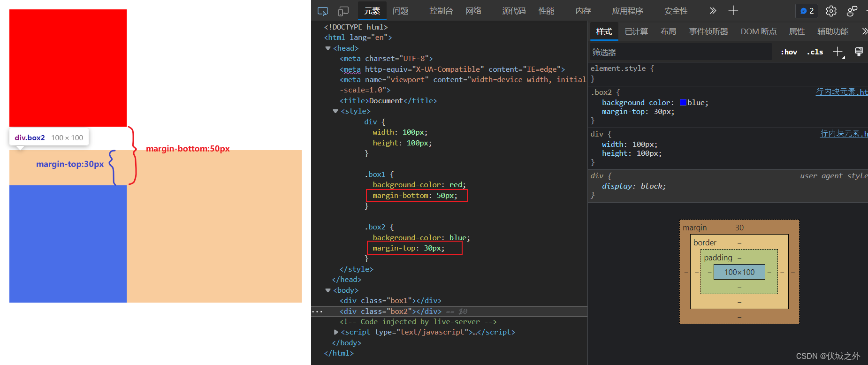Collapse the head element node
Viewport: 868px width, 365px height.
tap(328, 48)
